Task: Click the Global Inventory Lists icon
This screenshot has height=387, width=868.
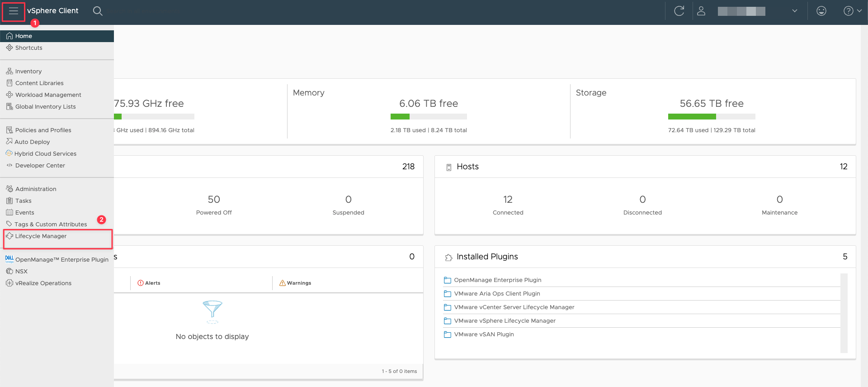Action: 9,106
